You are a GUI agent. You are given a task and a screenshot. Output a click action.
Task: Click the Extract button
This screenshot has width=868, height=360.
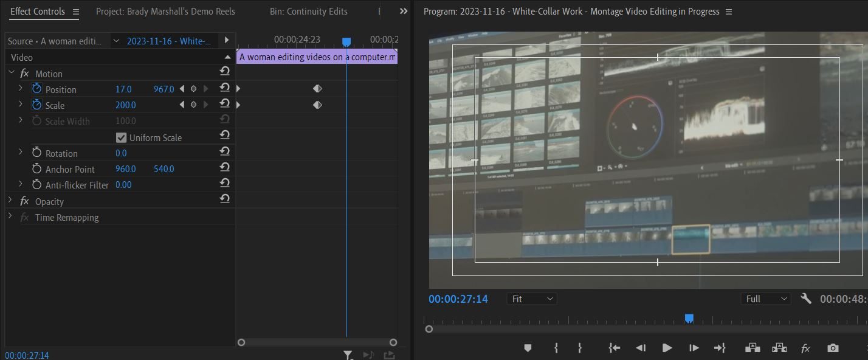tap(779, 348)
